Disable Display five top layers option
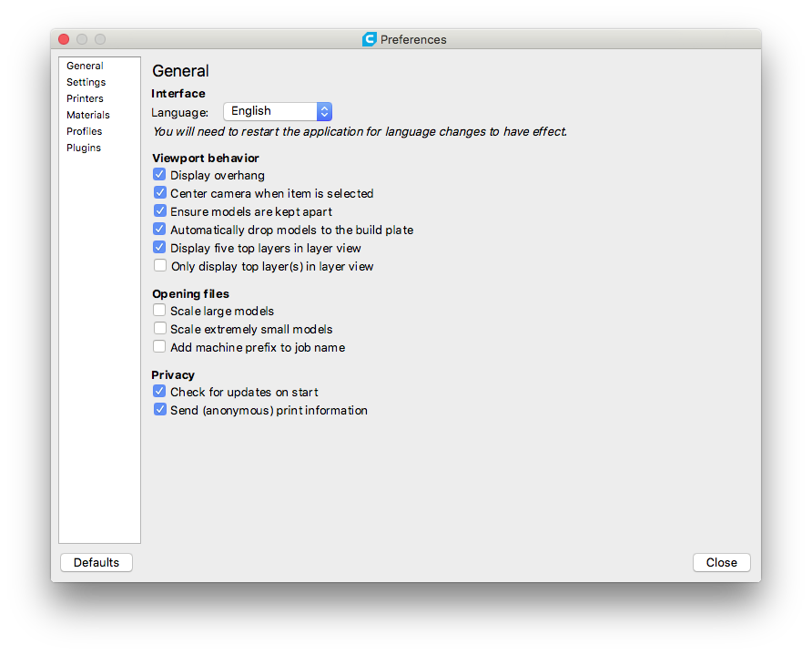The image size is (812, 655). click(x=160, y=248)
